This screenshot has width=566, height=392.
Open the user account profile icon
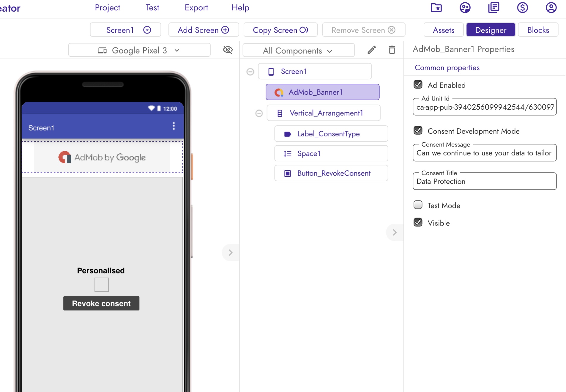point(551,8)
